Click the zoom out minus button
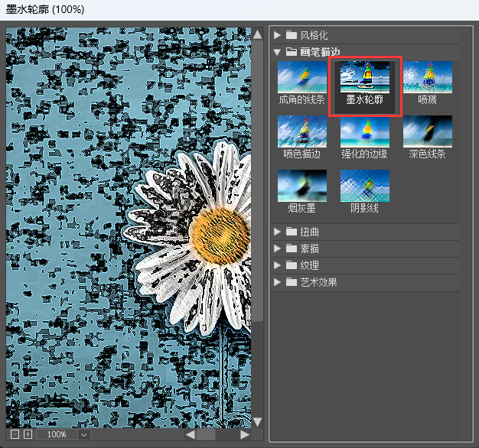 pyautogui.click(x=15, y=434)
